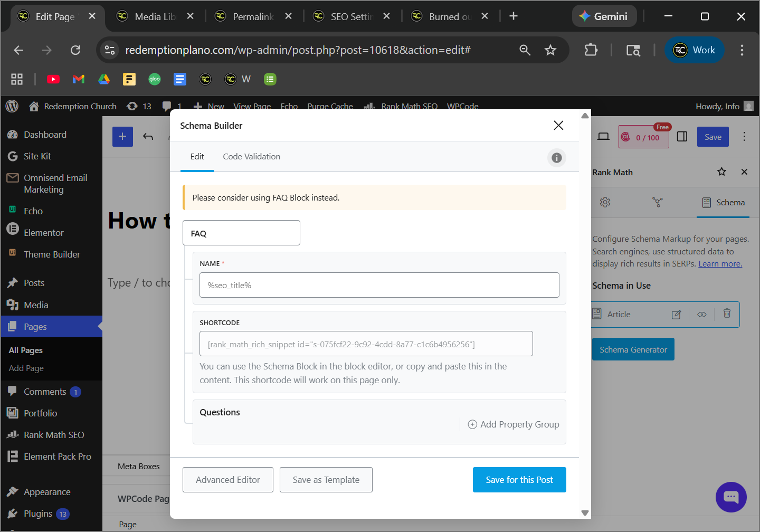Expand the Chrome browser menu

742,50
